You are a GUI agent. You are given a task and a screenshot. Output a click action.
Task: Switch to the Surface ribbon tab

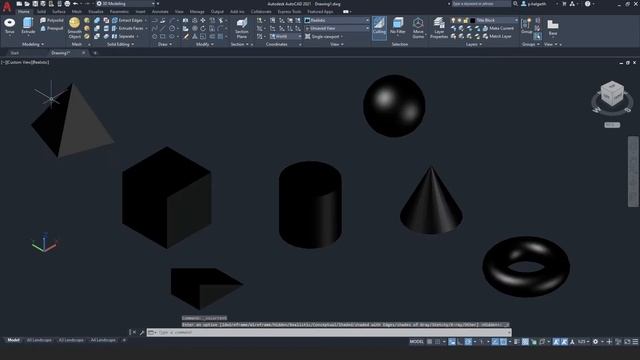(59, 11)
